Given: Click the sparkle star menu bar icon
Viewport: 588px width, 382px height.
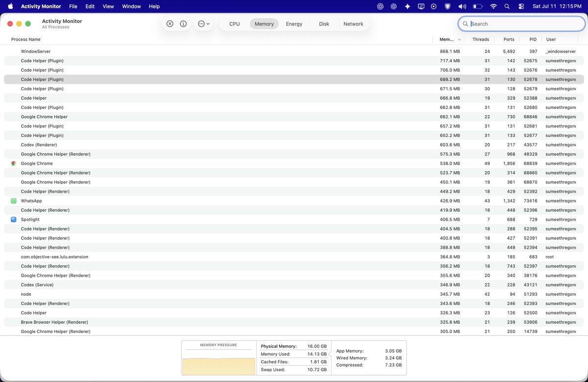Looking at the screenshot, I should point(407,6).
